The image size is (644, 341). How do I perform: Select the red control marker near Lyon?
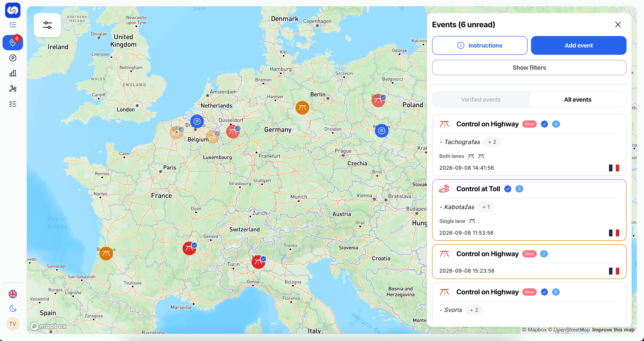(x=189, y=248)
